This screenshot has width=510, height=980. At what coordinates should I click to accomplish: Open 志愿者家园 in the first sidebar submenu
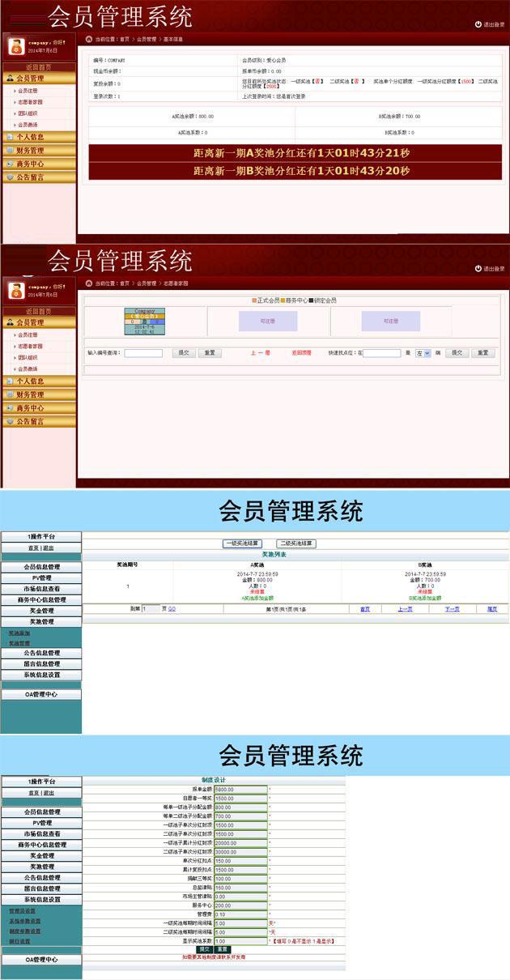30,102
